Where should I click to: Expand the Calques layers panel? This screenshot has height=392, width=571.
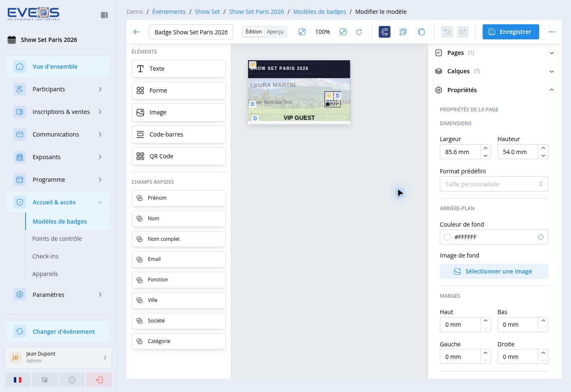point(494,71)
